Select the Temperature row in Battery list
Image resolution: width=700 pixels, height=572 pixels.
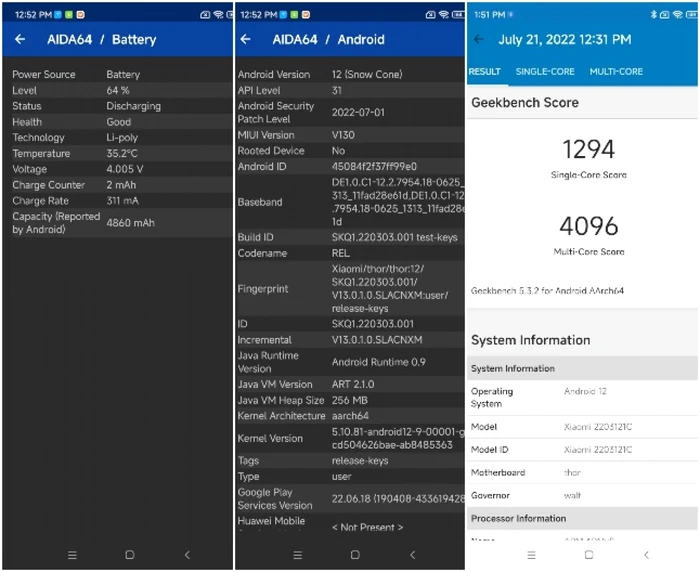coord(116,154)
